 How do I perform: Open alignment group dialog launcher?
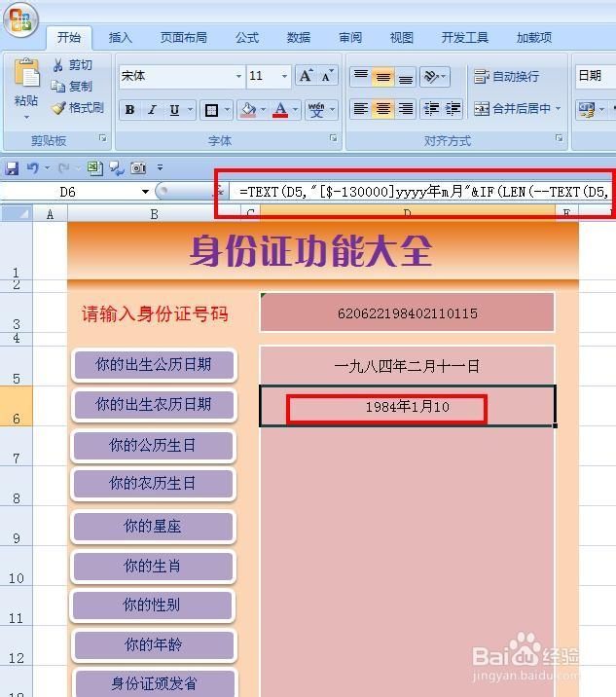559,138
